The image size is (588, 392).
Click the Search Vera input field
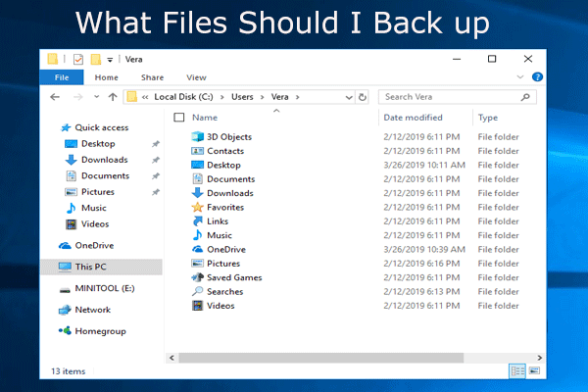[x=458, y=97]
